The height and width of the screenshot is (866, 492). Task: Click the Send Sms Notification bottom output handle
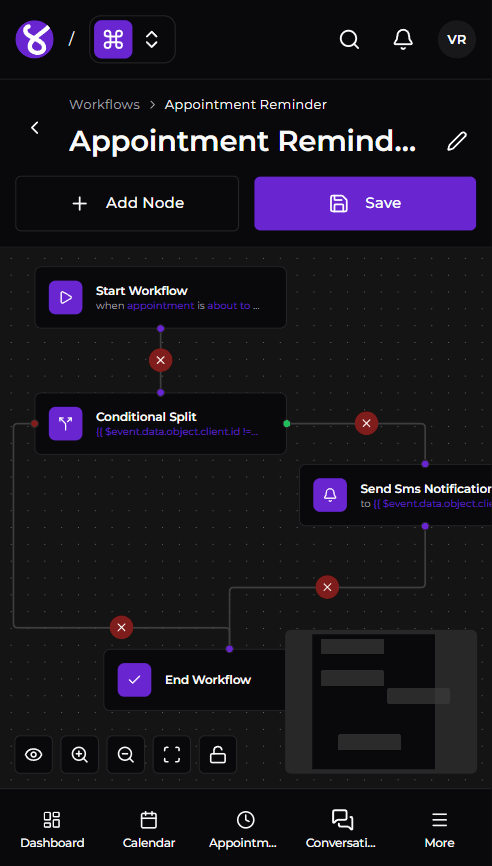[x=425, y=526]
